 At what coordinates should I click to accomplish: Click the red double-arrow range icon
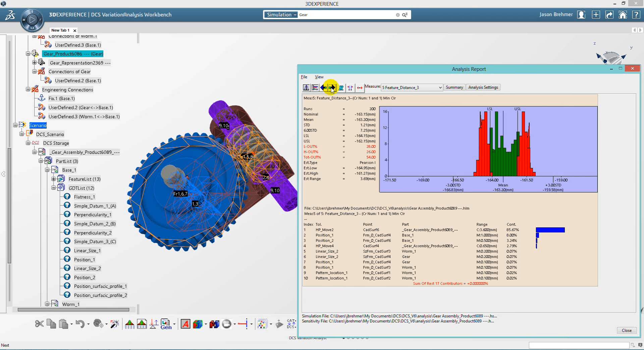point(360,88)
